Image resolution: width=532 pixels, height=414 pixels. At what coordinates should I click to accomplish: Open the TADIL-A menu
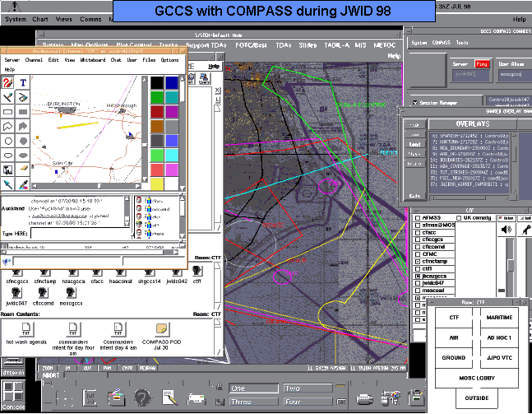tap(337, 45)
